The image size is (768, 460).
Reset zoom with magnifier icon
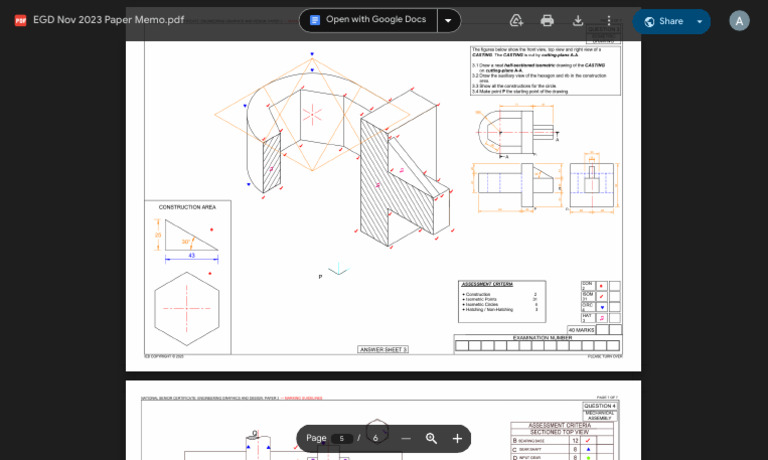[432, 438]
